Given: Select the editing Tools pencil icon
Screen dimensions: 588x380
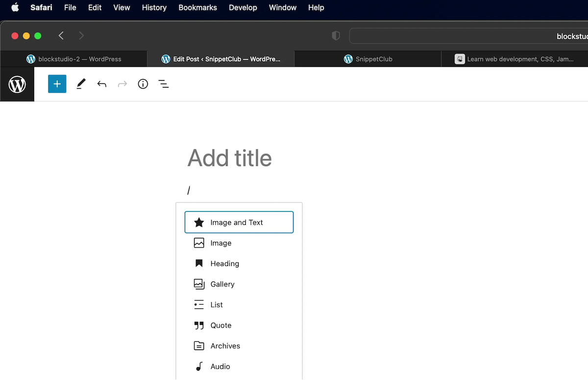Looking at the screenshot, I should (x=80, y=84).
